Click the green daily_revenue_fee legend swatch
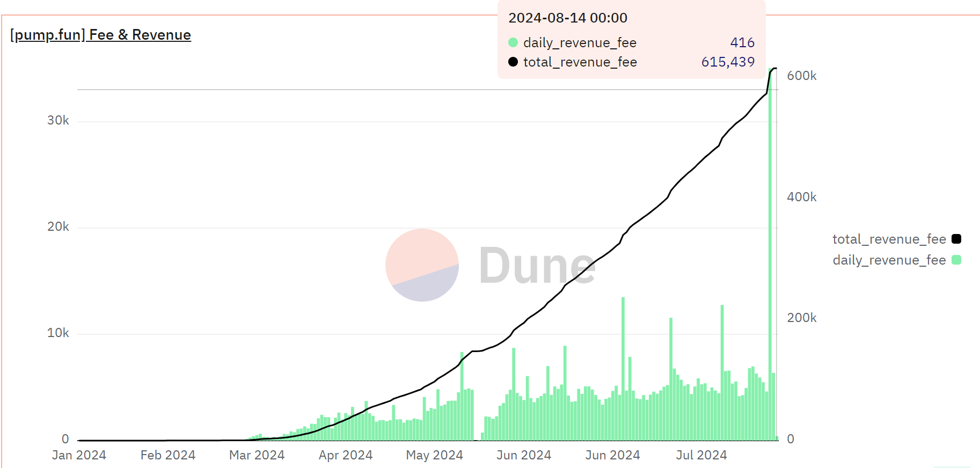Viewport: 980px width, 468px height. pos(956,260)
